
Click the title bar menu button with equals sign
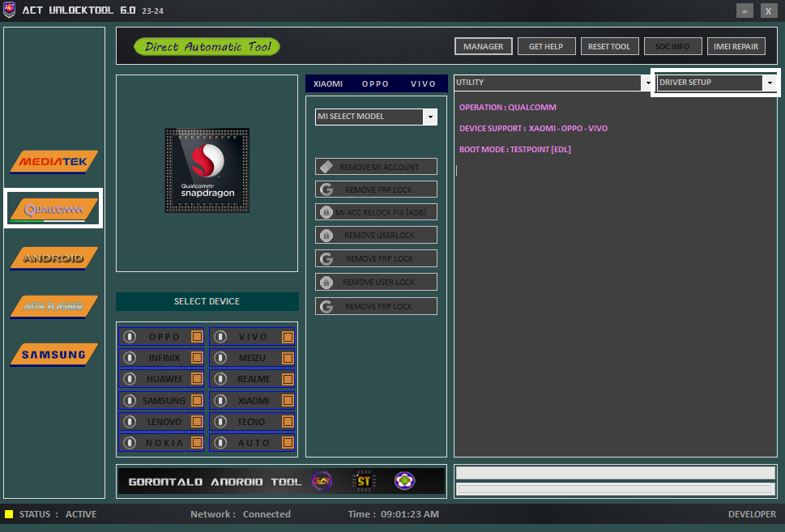point(744,11)
